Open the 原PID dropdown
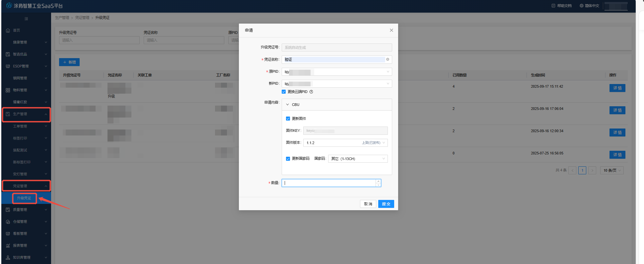The height and width of the screenshot is (264, 644). tap(336, 72)
